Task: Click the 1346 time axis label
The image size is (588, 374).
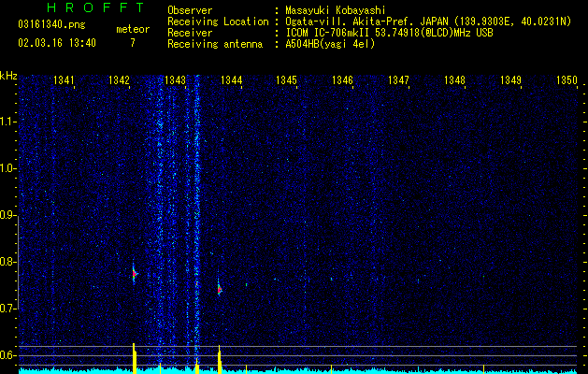Action: [343, 80]
